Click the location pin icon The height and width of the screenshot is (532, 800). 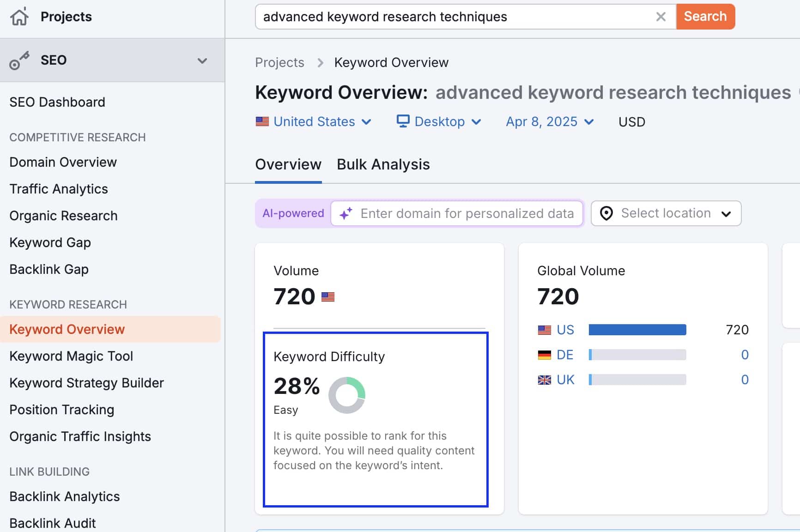point(606,213)
